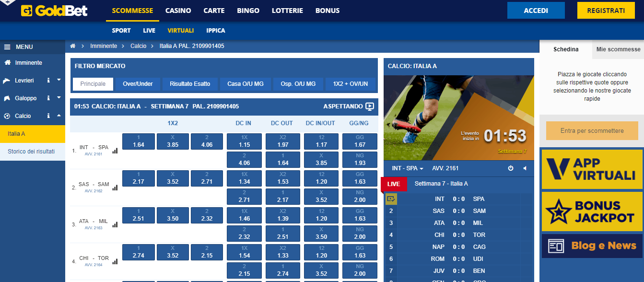
Task: Collapse the Calcio submenu arrow
Action: [59, 116]
